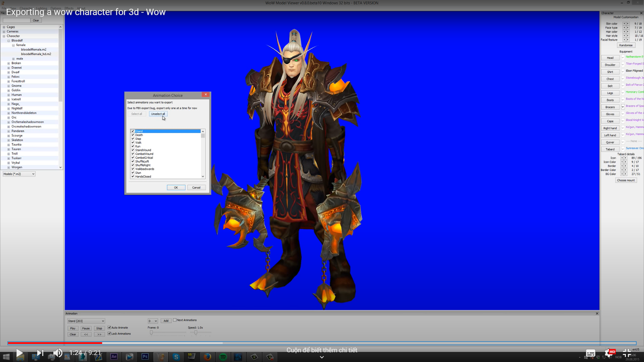Enable Next Animations
The image size is (644, 362).
coord(175,320)
